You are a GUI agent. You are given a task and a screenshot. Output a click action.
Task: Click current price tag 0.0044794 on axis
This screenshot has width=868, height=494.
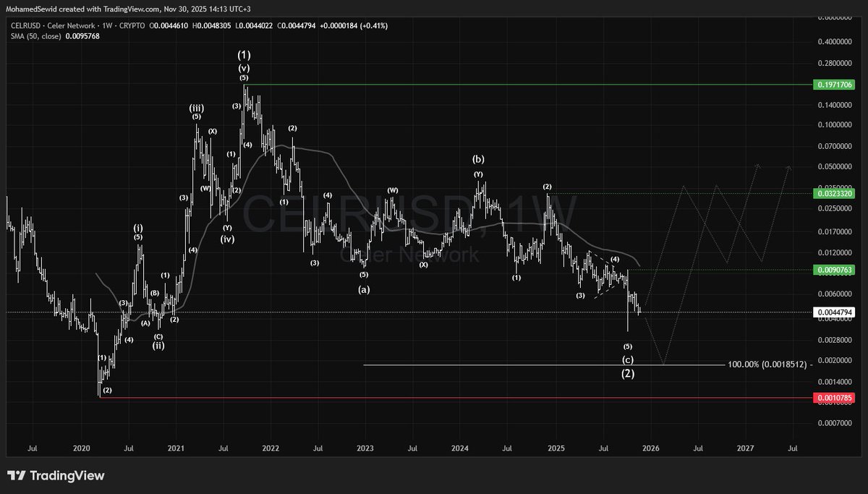click(x=835, y=312)
